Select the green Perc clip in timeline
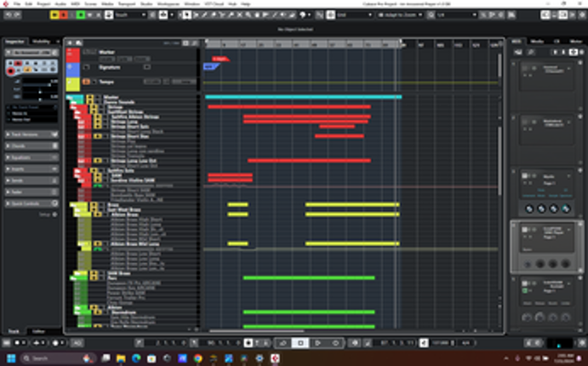This screenshot has height=366, width=588. pyautogui.click(x=309, y=277)
